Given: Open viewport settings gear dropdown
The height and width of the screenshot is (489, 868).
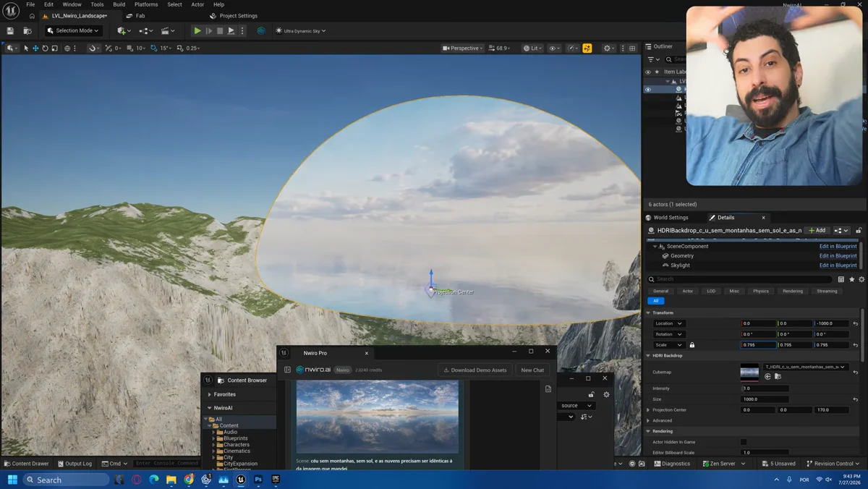Looking at the screenshot, I should 609,48.
